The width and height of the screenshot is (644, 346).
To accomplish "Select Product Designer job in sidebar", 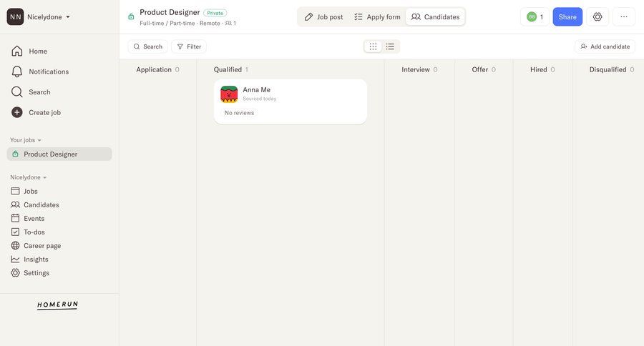I will [x=59, y=154].
